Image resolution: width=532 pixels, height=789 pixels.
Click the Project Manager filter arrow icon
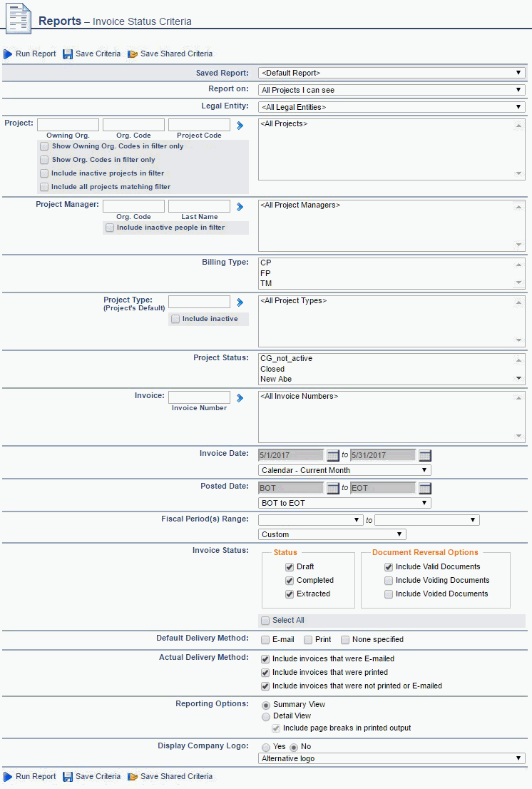[240, 207]
